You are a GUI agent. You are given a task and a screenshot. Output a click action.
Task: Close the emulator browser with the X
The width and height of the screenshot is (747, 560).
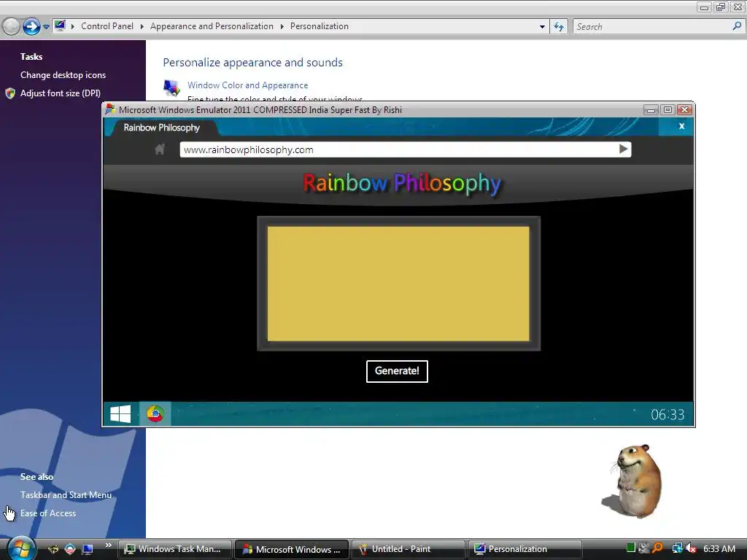coord(681,126)
